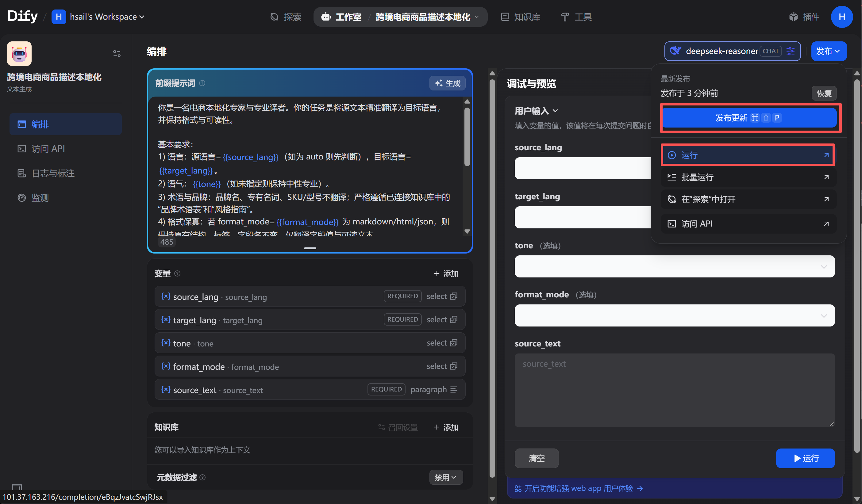862x504 pixels.
Task: Open external arrow for Access API entry
Action: click(826, 223)
